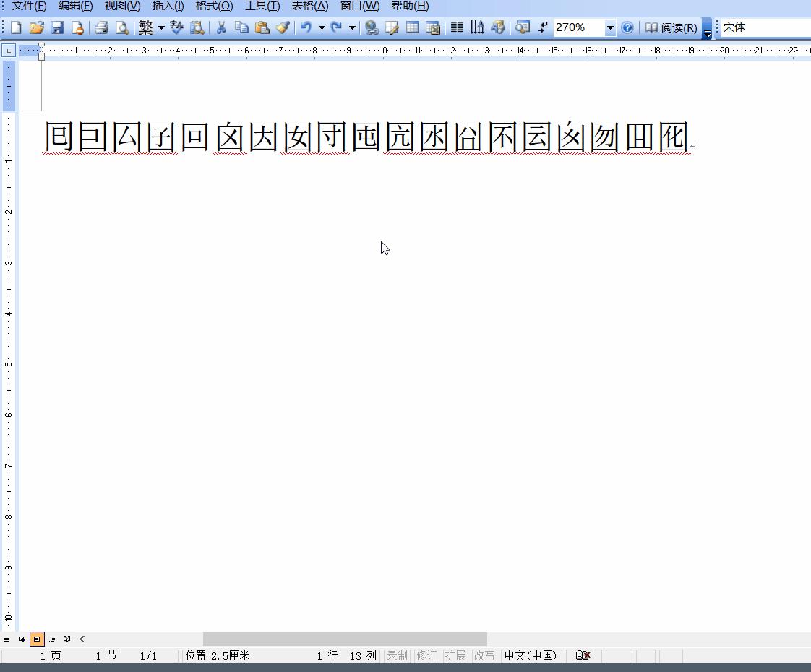The width and height of the screenshot is (811, 672).
Task: Click the document permission icon
Action: 77,27
